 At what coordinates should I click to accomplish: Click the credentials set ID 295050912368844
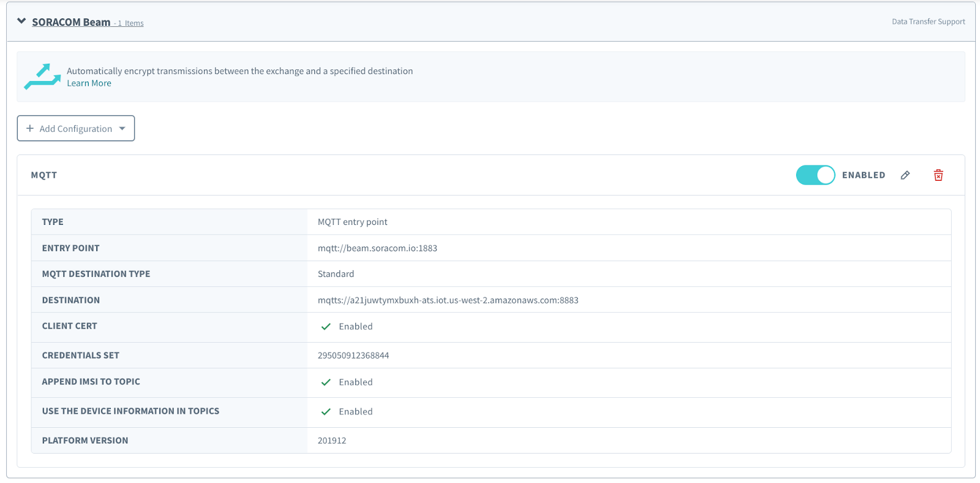(353, 356)
